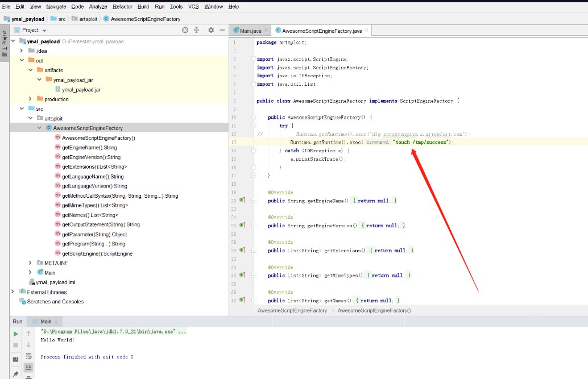Fold the getEngineName method in editor
The image size is (588, 379).
pyautogui.click(x=254, y=201)
